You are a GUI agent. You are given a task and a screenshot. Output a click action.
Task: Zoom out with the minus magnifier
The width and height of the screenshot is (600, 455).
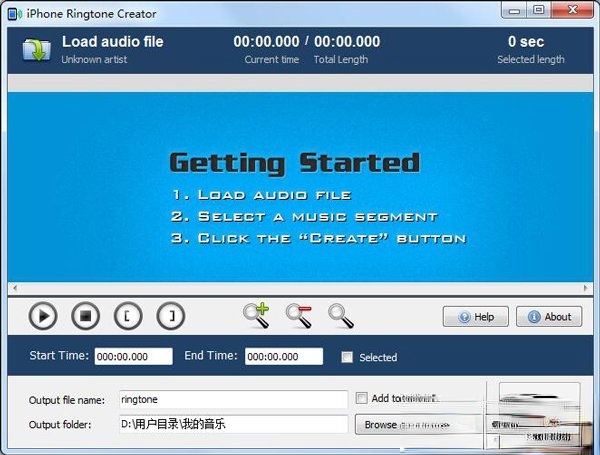tap(299, 315)
